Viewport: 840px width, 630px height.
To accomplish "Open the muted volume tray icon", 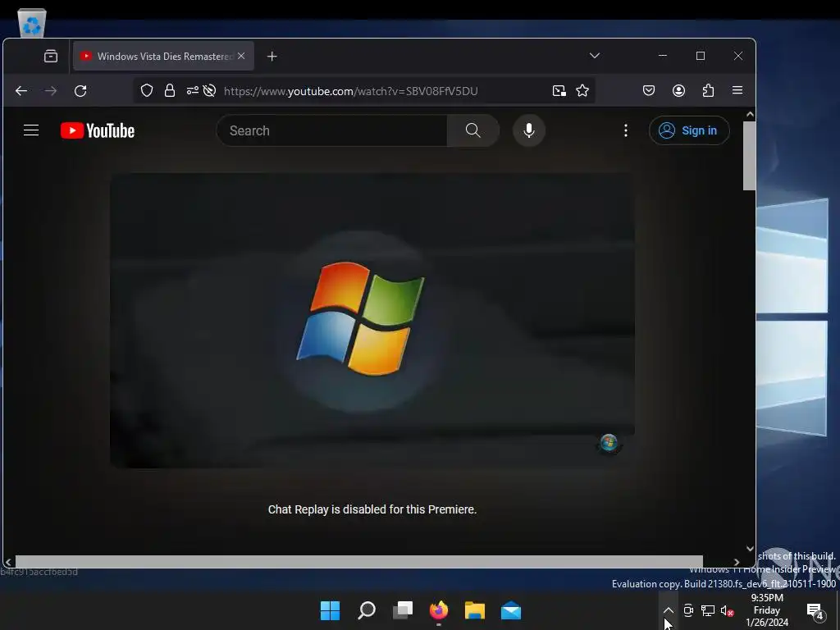I will pos(727,610).
